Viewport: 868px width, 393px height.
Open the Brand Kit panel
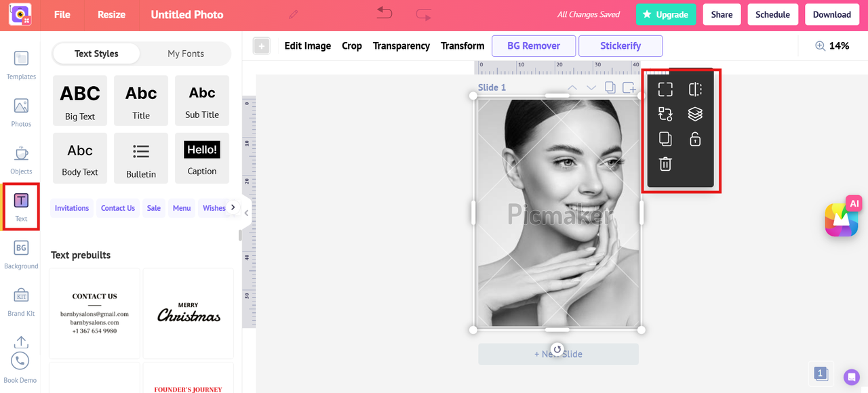[x=21, y=302]
